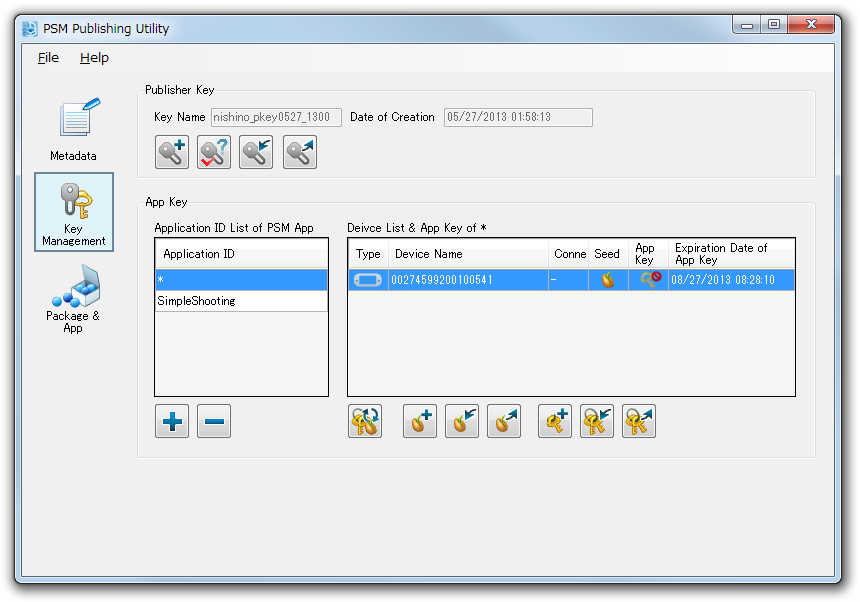Open the Help menu
860x602 pixels.
(94, 58)
